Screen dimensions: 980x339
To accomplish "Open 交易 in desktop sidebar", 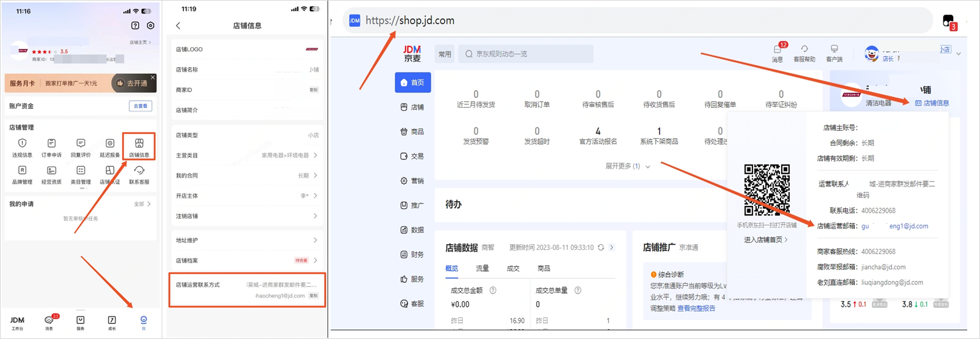I will tap(413, 156).
